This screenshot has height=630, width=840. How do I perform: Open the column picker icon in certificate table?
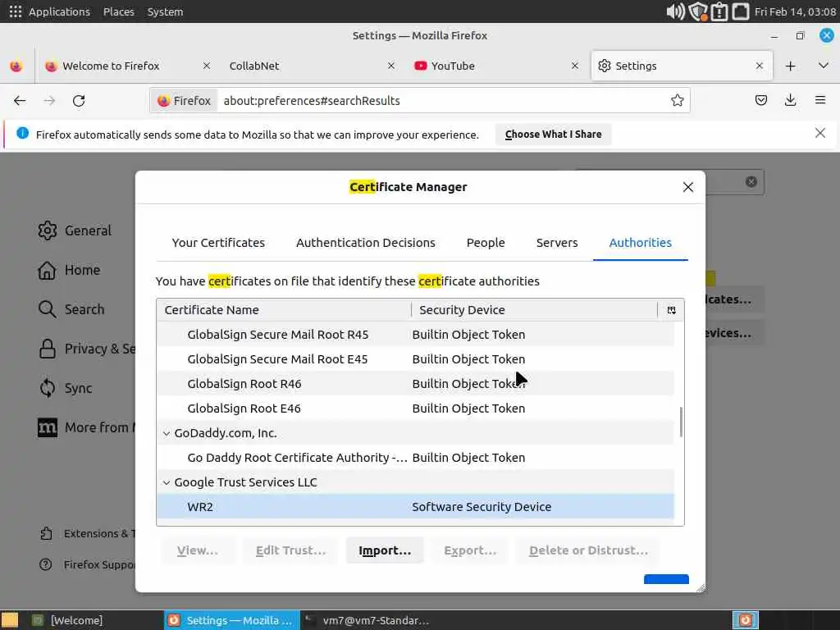pos(671,310)
